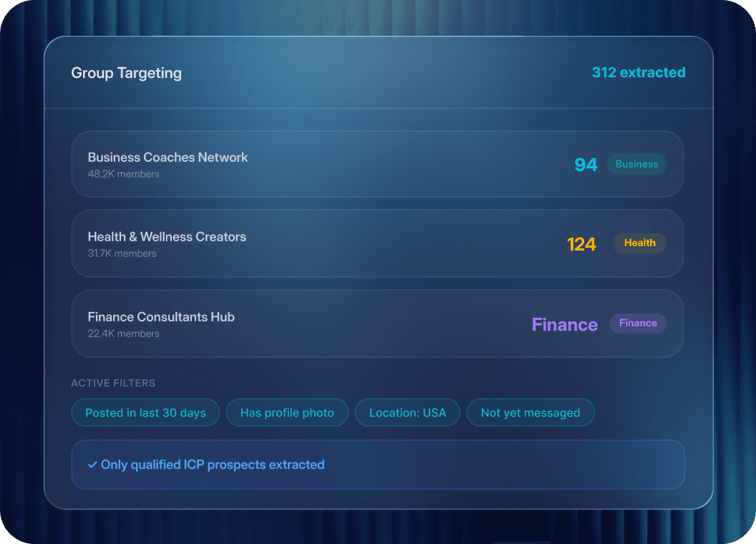This screenshot has height=544, width=756.
Task: Click the Group Targeting panel title
Action: 126,73
